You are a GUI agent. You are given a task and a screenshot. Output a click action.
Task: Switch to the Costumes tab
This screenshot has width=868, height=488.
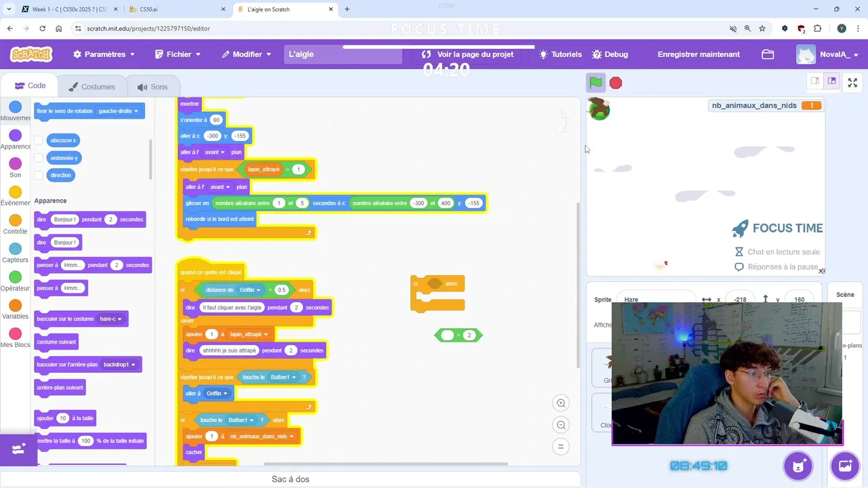pos(92,87)
